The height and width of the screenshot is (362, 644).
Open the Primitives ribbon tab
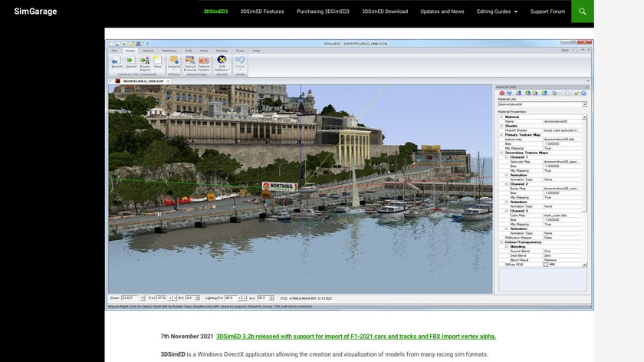coord(169,50)
